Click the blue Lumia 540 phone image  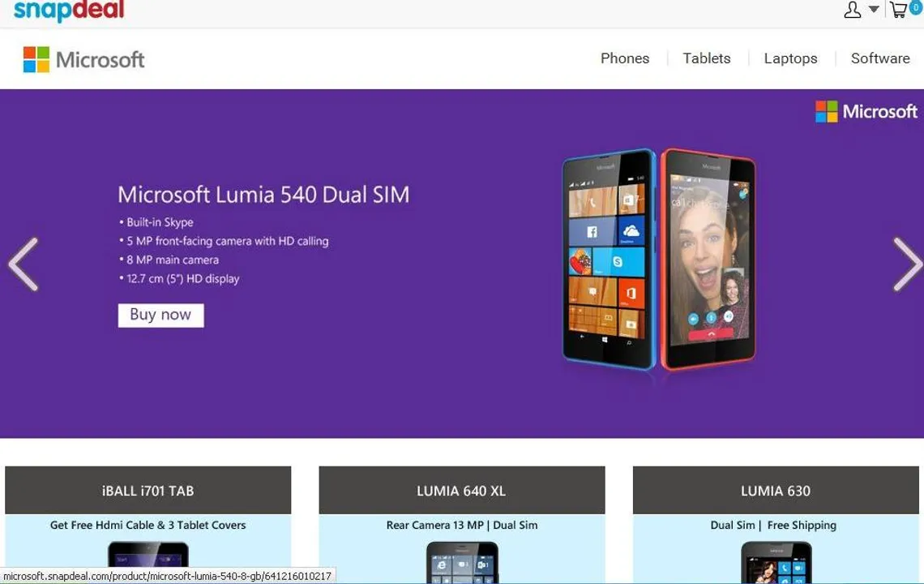(609, 259)
